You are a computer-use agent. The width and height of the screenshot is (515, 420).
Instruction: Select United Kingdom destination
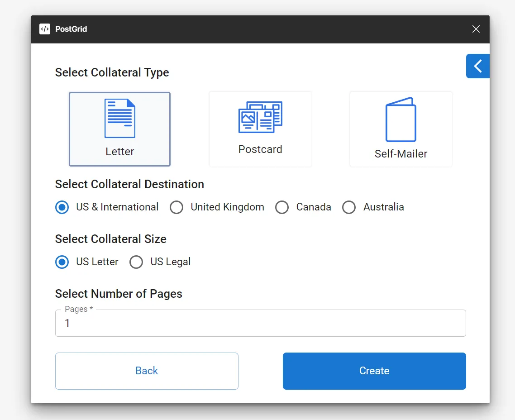[x=176, y=207]
